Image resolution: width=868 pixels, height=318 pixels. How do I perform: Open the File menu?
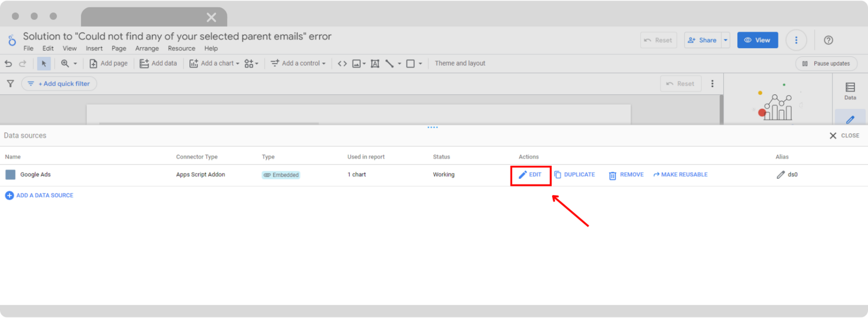click(28, 48)
